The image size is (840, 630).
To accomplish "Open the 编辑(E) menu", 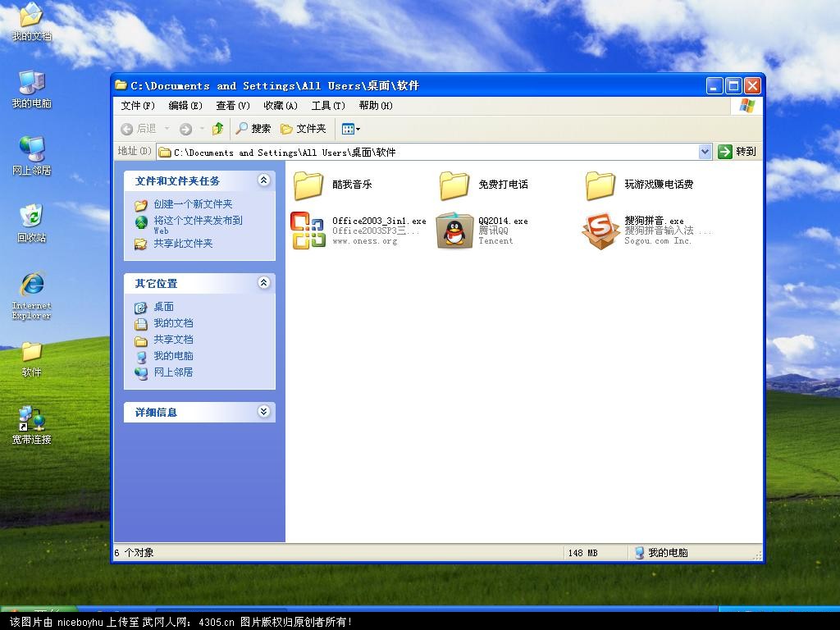I will coord(185,106).
